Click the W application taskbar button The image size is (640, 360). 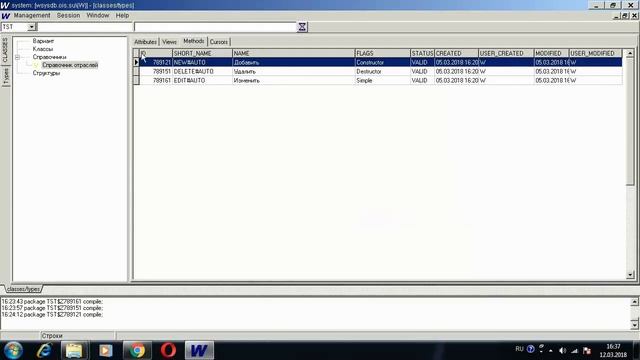point(199,350)
